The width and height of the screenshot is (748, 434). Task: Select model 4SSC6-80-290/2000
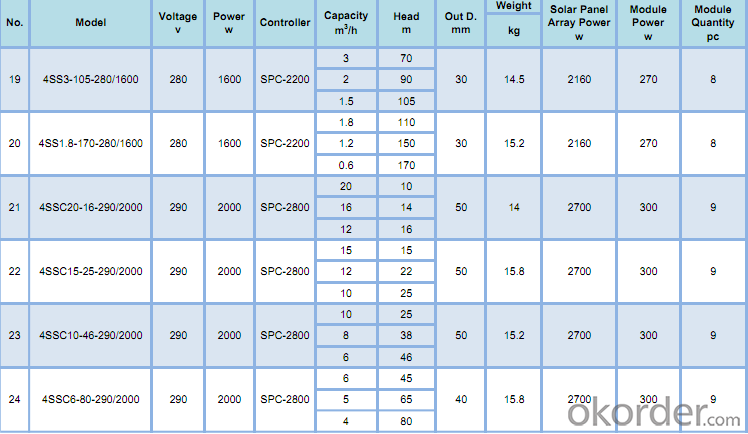click(x=91, y=399)
